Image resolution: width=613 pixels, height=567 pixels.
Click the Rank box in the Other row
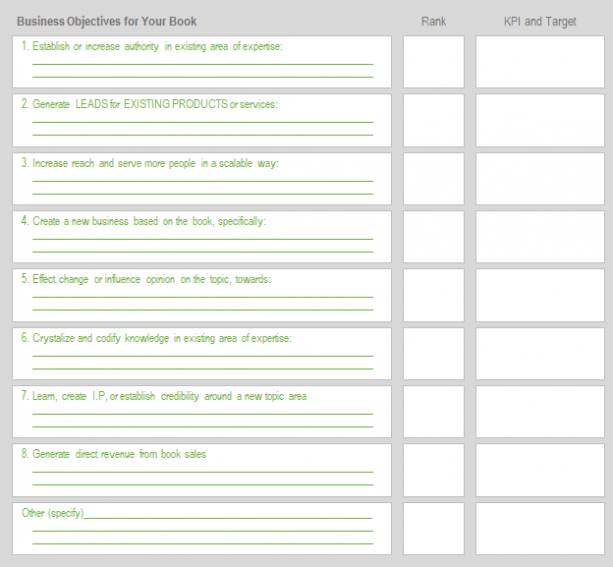[434, 528]
